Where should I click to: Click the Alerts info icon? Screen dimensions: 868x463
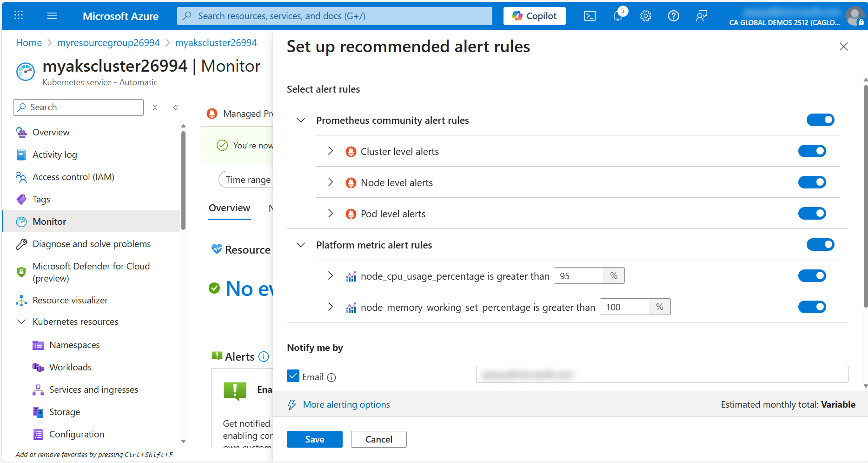point(264,356)
